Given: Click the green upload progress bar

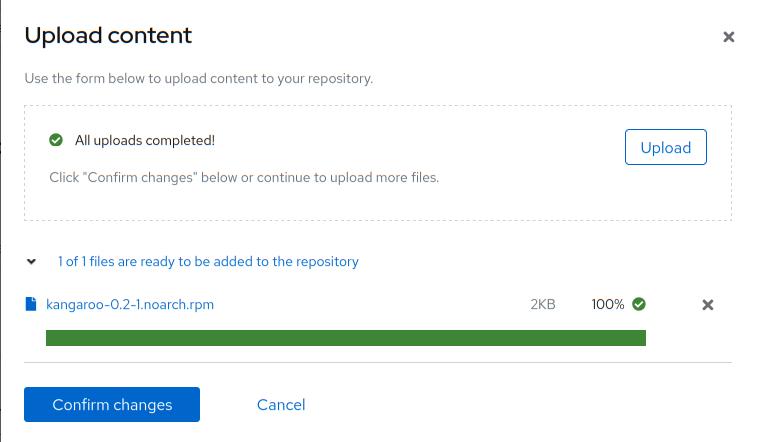Looking at the screenshot, I should [x=345, y=338].
